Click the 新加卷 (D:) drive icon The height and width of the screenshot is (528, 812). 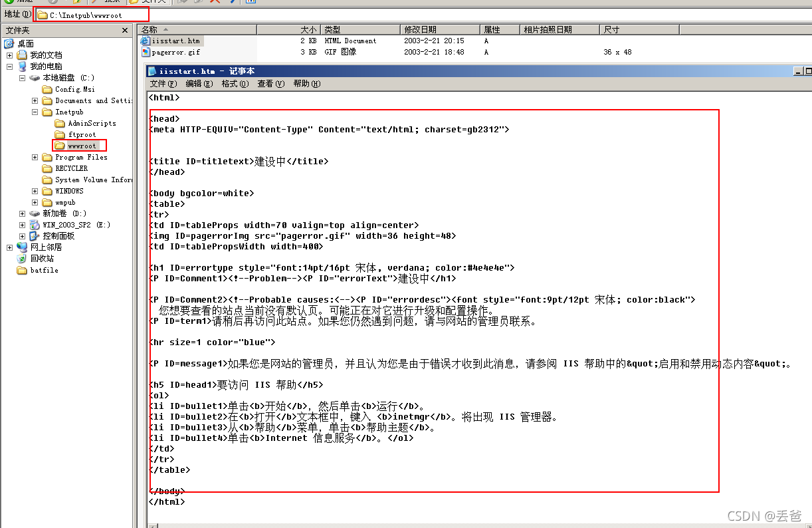35,213
